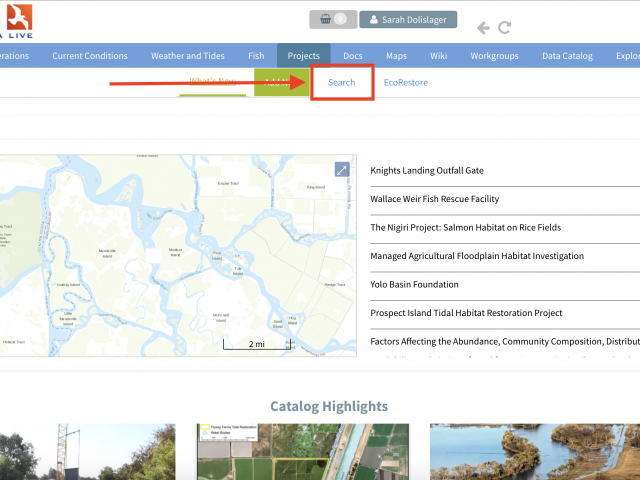Open the Wiki menu item
This screenshot has height=480, width=640.
coord(438,56)
